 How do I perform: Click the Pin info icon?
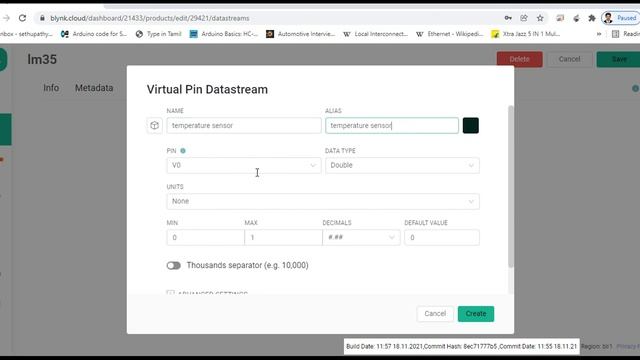tap(183, 151)
